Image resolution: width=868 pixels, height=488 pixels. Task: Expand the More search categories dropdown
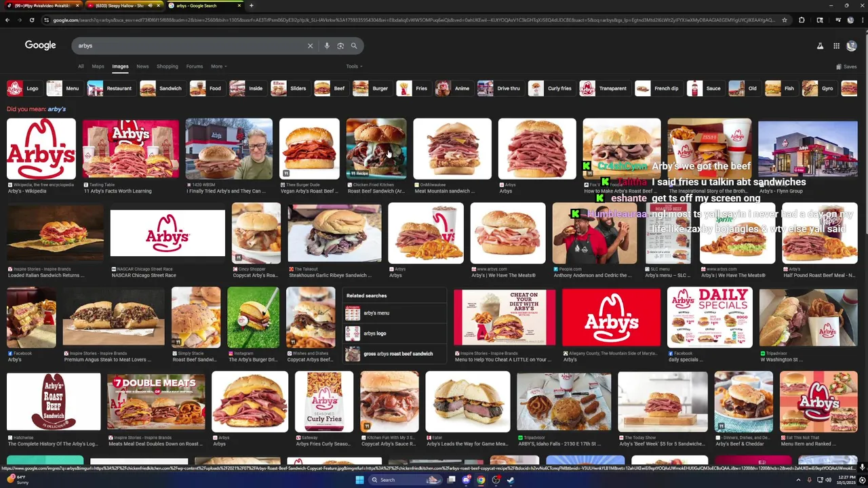[x=218, y=66]
